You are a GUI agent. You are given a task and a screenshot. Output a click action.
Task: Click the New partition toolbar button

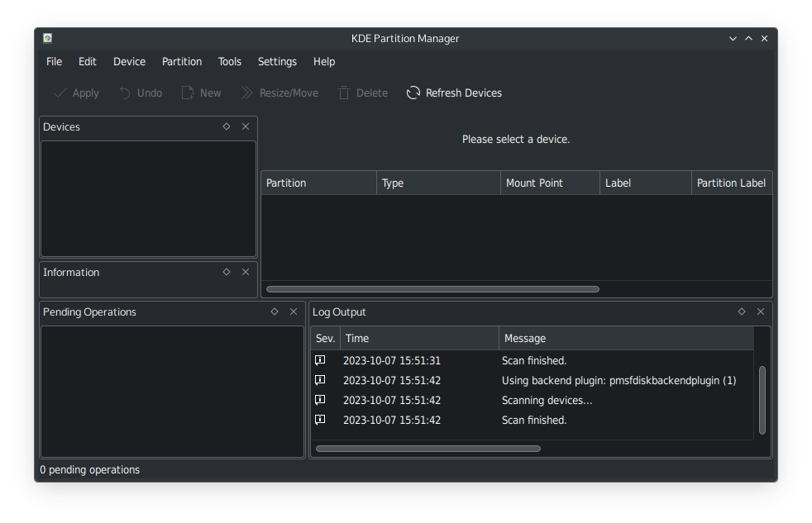202,93
